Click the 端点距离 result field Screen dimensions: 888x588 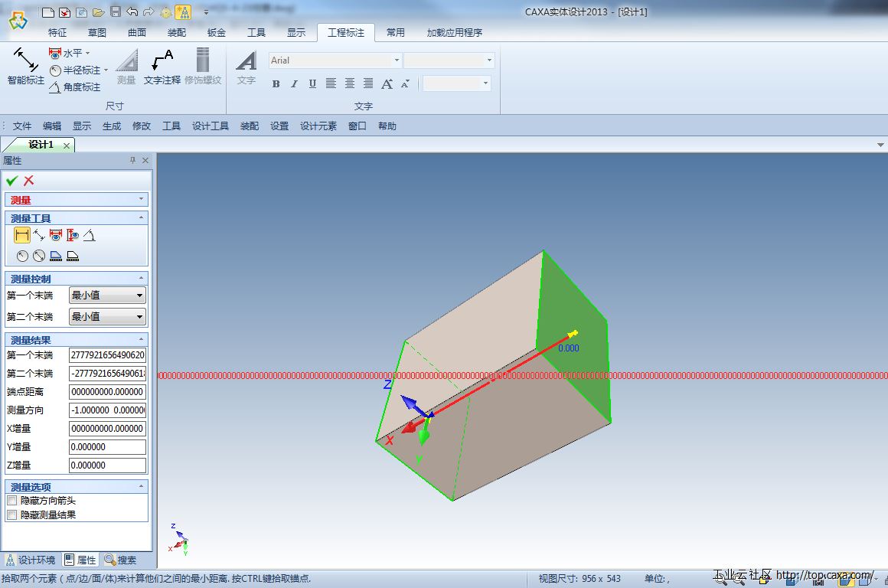pos(107,392)
